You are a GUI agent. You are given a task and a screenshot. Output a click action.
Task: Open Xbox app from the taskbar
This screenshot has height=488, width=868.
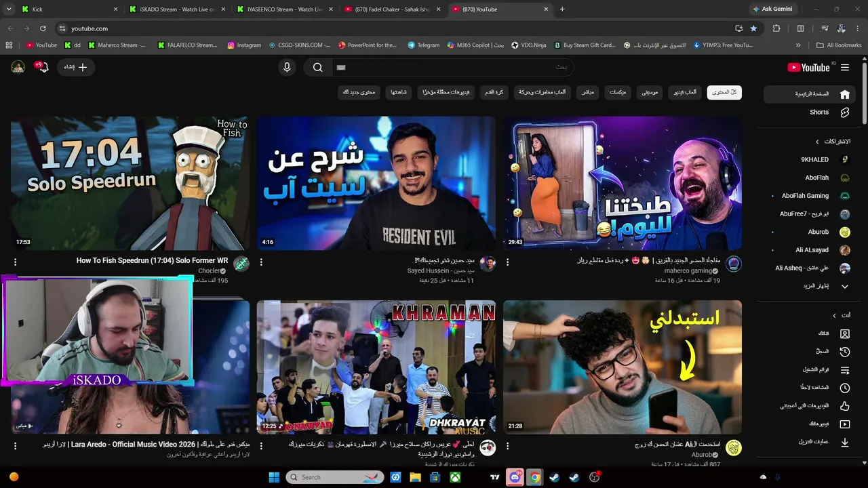(455, 477)
